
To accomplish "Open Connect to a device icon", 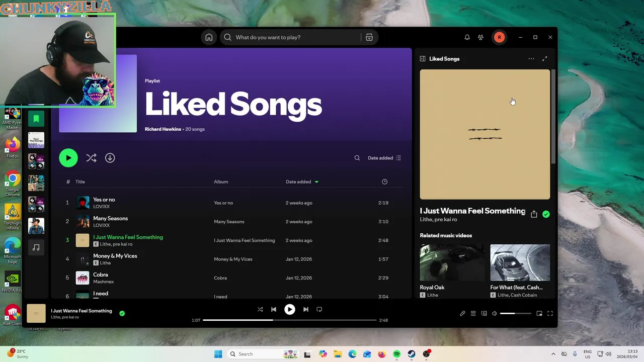I will click(x=484, y=313).
